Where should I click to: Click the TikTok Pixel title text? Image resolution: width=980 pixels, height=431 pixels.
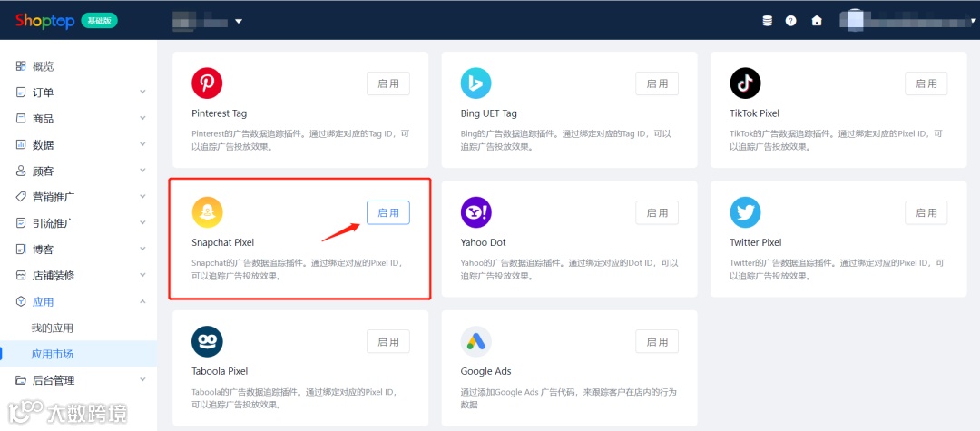coord(754,113)
